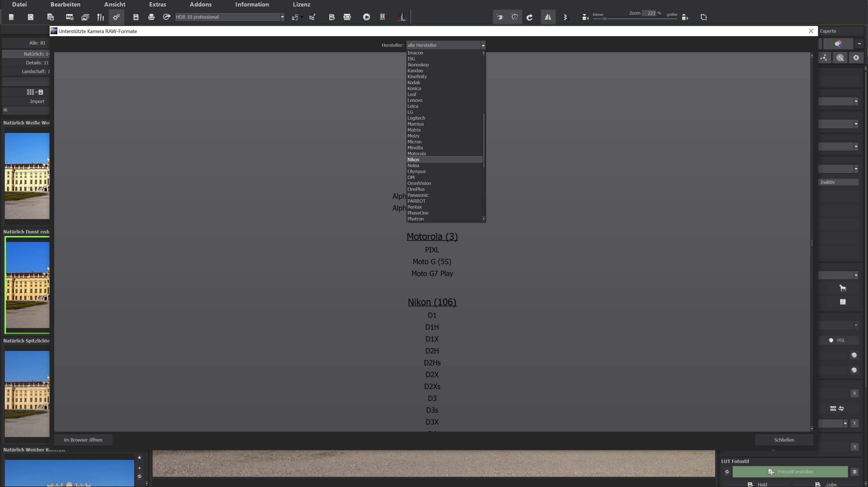Select Pentax in manufacturer list
This screenshot has width=868, height=487.
[x=444, y=207]
